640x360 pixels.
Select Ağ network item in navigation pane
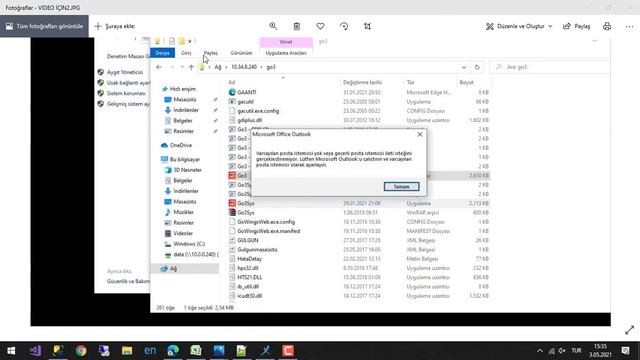(x=173, y=269)
